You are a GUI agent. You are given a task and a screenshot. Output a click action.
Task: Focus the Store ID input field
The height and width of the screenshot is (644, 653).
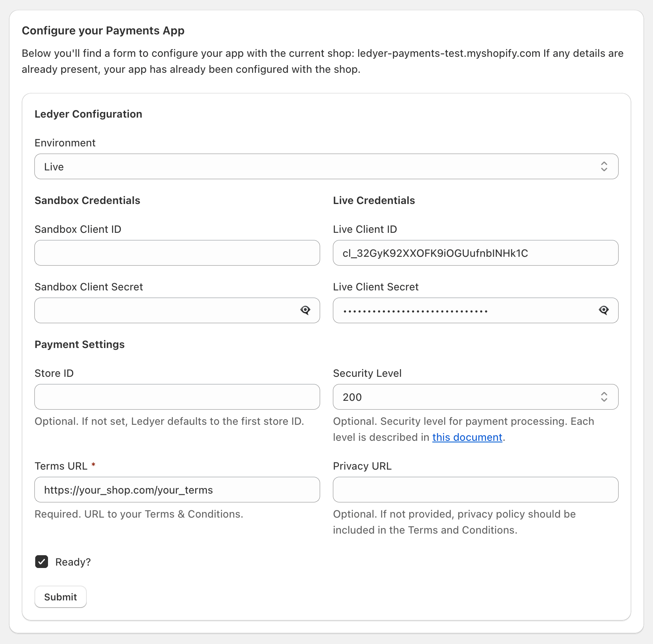click(x=177, y=397)
